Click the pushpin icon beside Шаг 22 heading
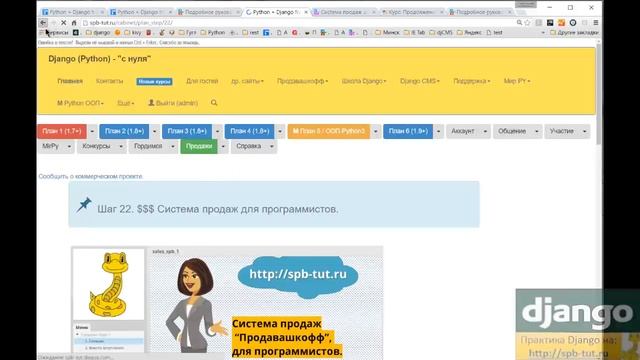The width and height of the screenshot is (640, 360). (84, 205)
